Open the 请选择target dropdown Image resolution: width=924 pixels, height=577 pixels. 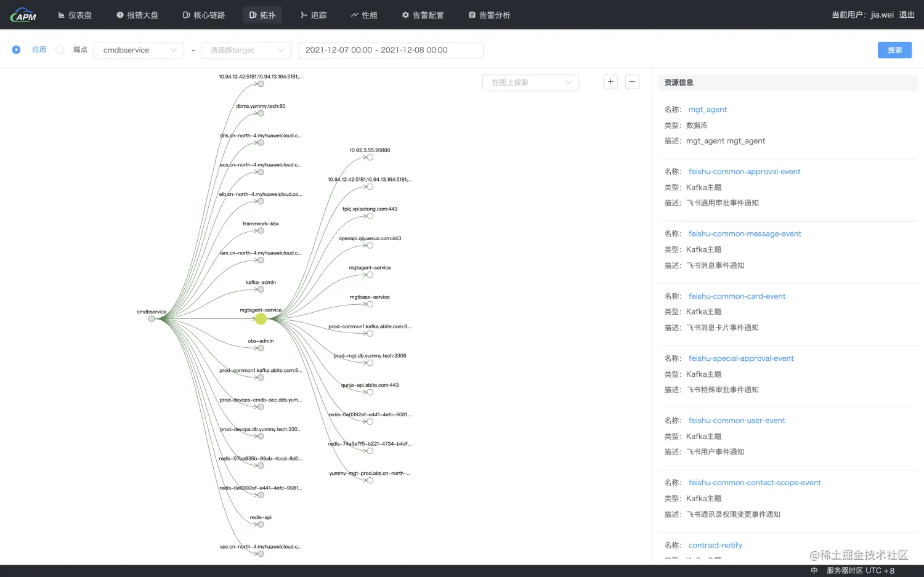click(246, 50)
